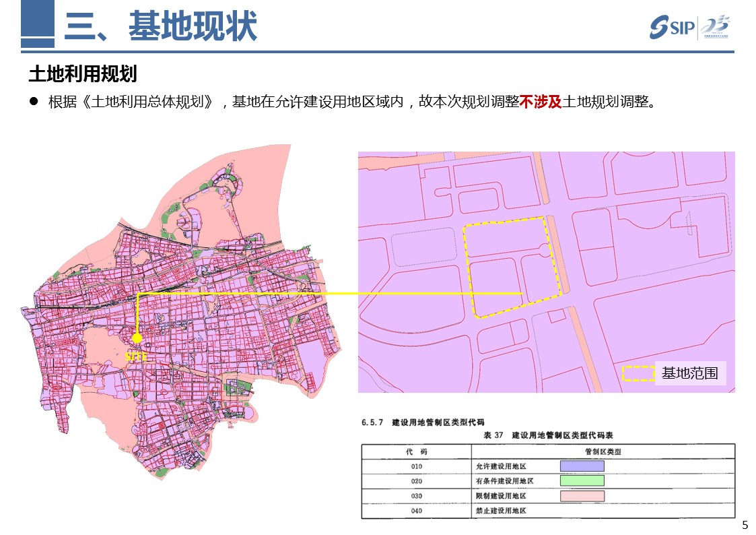Click the dashed yellow rectangle legend symbol
Viewport: 756px width, 535px height.
click(638, 373)
